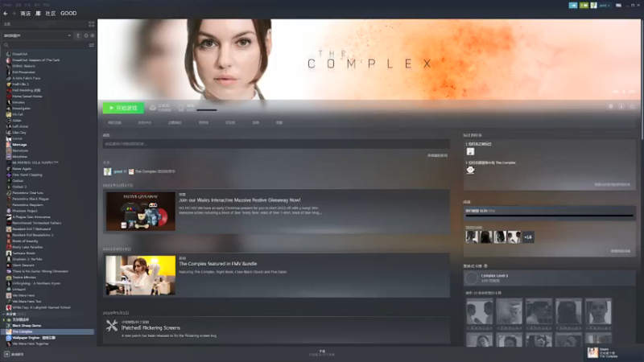Viewport: 644px width, 362px height.
Task: Collapse the 未分类 uncategorized section
Action: (x=4, y=314)
